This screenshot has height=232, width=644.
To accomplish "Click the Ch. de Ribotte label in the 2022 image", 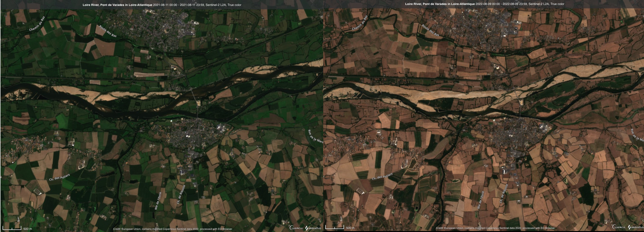I will click(x=503, y=193).
